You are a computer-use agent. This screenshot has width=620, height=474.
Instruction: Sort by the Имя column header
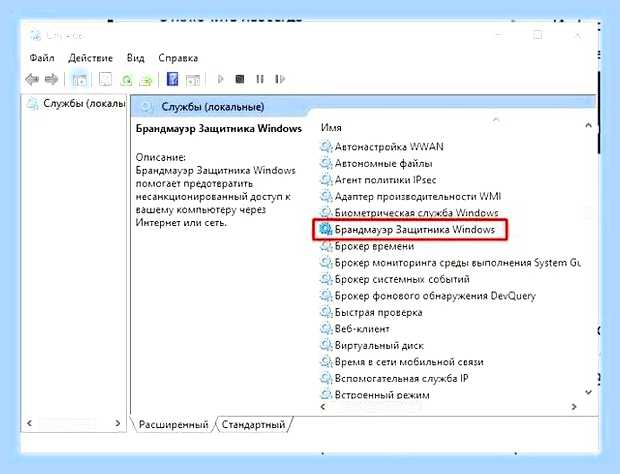tap(331, 128)
